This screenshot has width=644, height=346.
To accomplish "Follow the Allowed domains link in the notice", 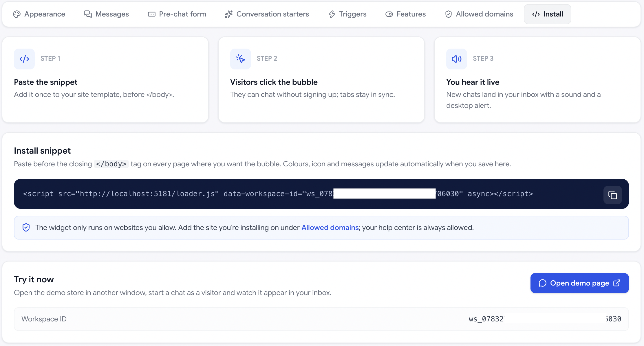I will pyautogui.click(x=330, y=228).
